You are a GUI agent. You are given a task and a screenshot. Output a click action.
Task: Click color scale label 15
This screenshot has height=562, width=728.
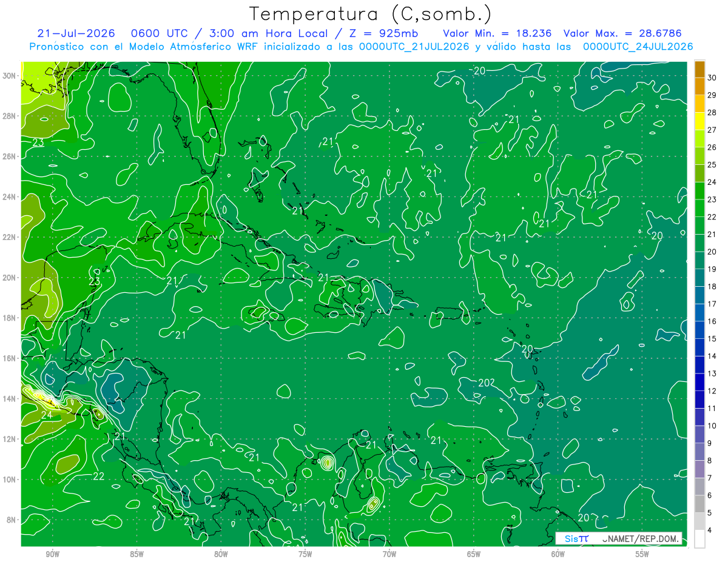click(x=712, y=339)
